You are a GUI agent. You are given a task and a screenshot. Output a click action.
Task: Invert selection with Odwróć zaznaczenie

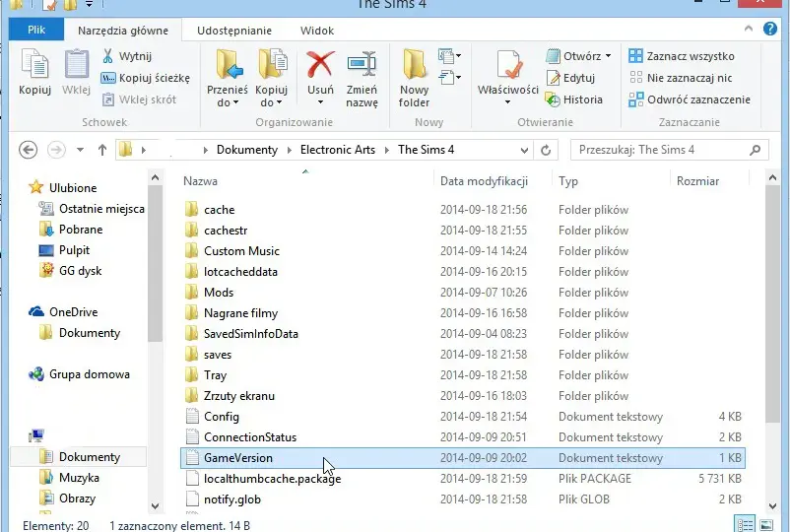click(690, 100)
